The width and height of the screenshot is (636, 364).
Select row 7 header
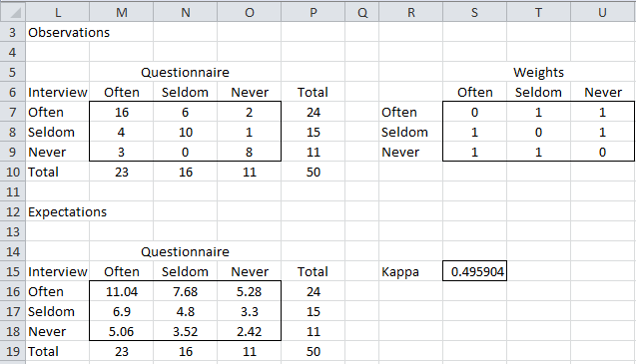tap(13, 112)
